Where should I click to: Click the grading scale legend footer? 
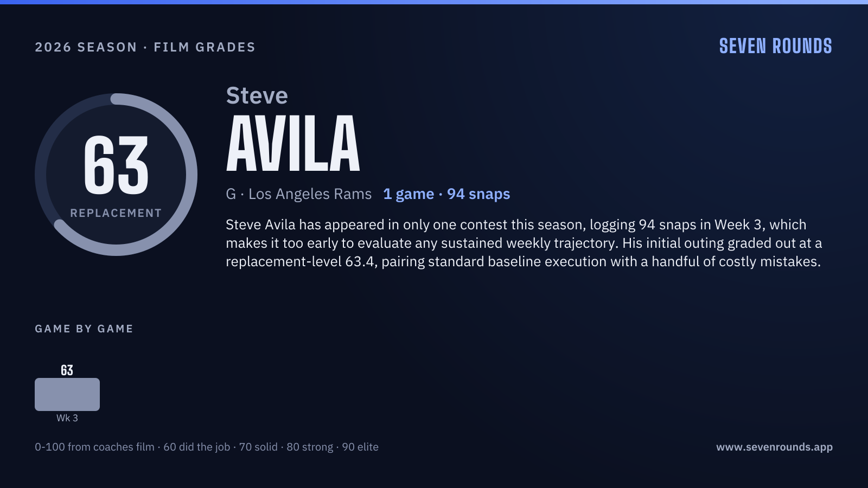pos(207,447)
